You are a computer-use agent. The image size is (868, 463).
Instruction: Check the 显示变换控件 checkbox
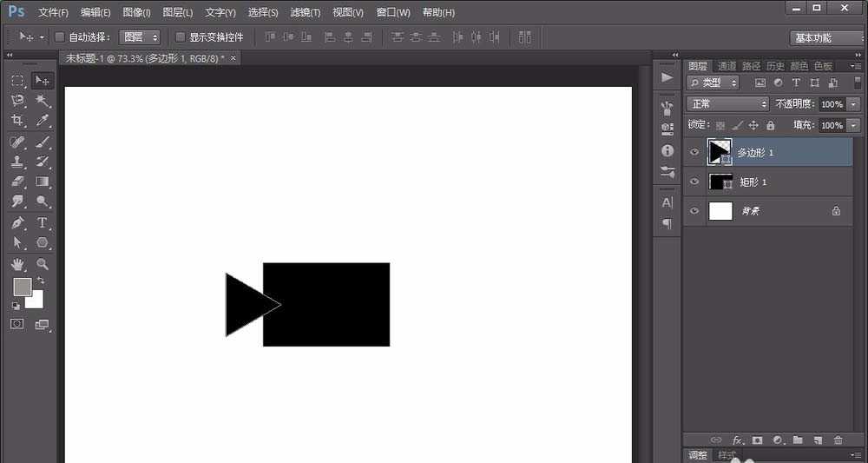point(181,37)
